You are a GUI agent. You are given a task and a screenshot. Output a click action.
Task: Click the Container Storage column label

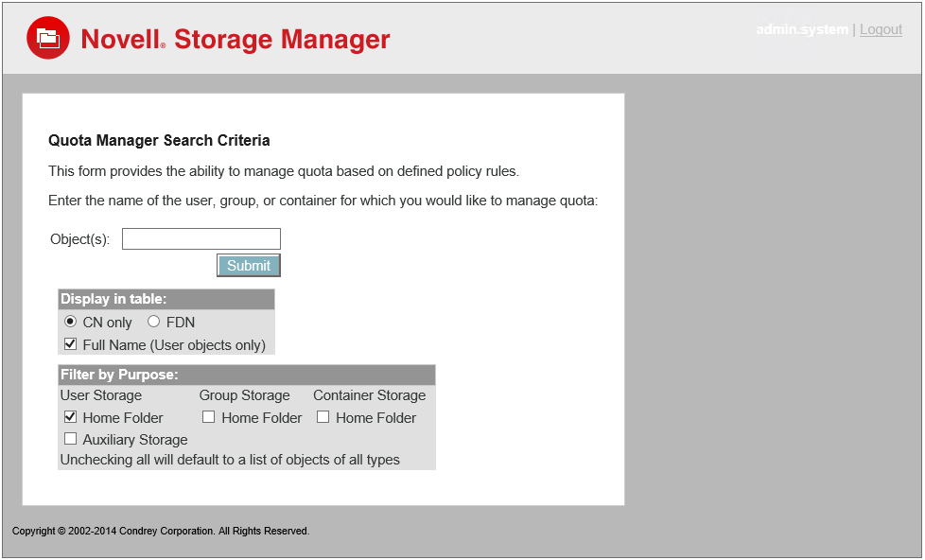[x=369, y=395]
